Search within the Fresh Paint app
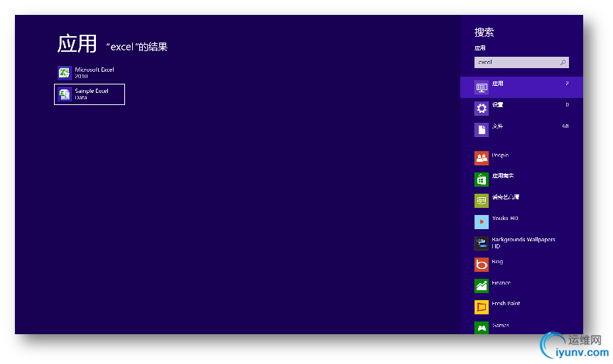The image size is (613, 364). [x=521, y=307]
